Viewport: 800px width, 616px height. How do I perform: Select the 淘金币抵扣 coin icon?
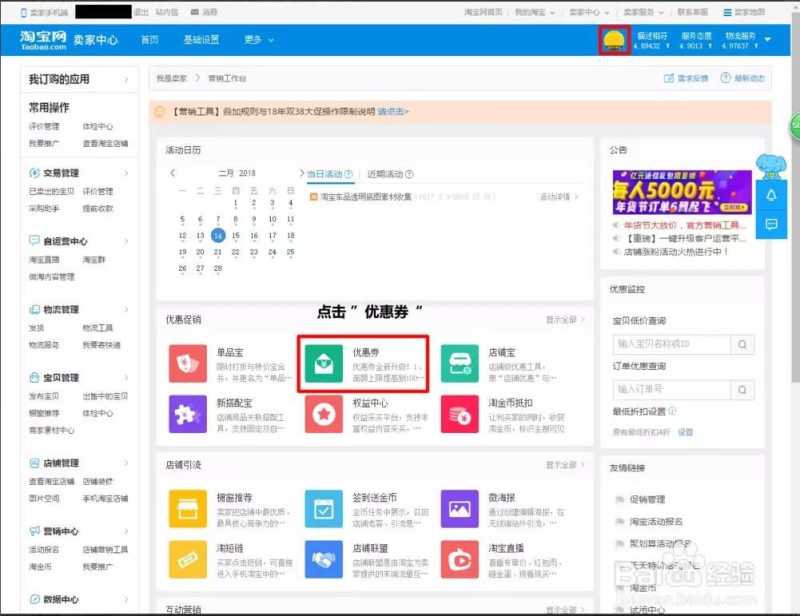point(462,414)
